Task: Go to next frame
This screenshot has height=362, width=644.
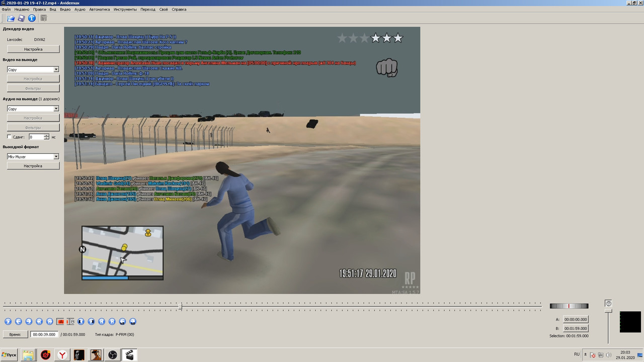Action: click(29, 321)
